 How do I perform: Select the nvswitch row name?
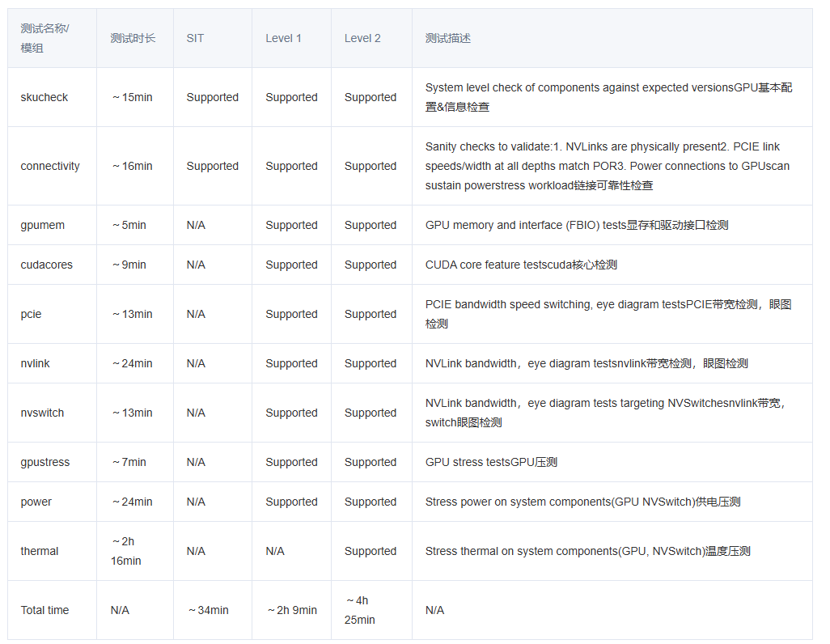(42, 413)
